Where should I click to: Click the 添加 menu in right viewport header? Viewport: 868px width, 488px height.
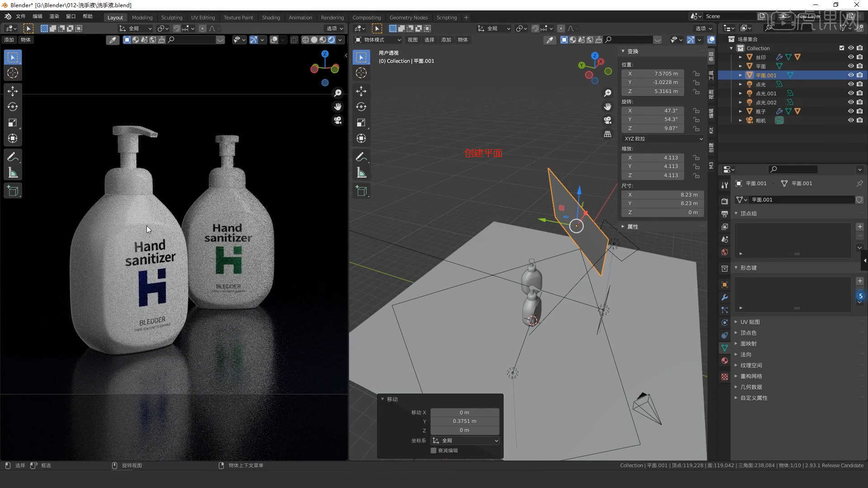pos(446,40)
